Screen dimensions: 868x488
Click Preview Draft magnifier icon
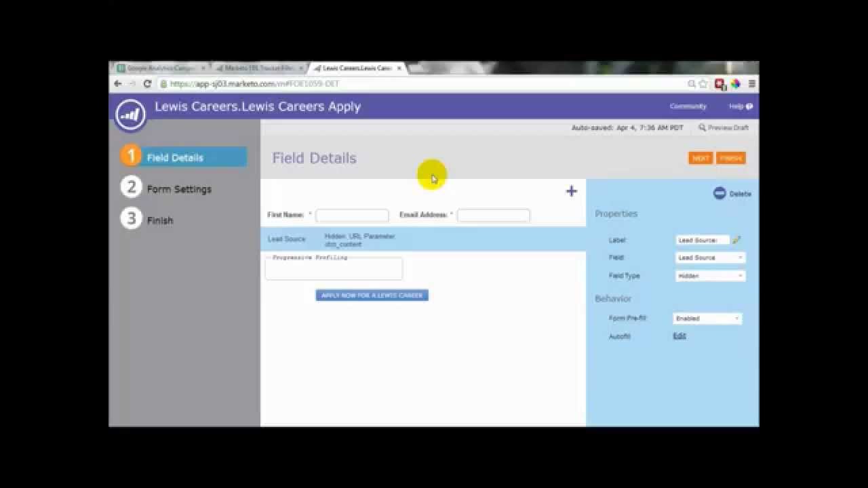703,127
